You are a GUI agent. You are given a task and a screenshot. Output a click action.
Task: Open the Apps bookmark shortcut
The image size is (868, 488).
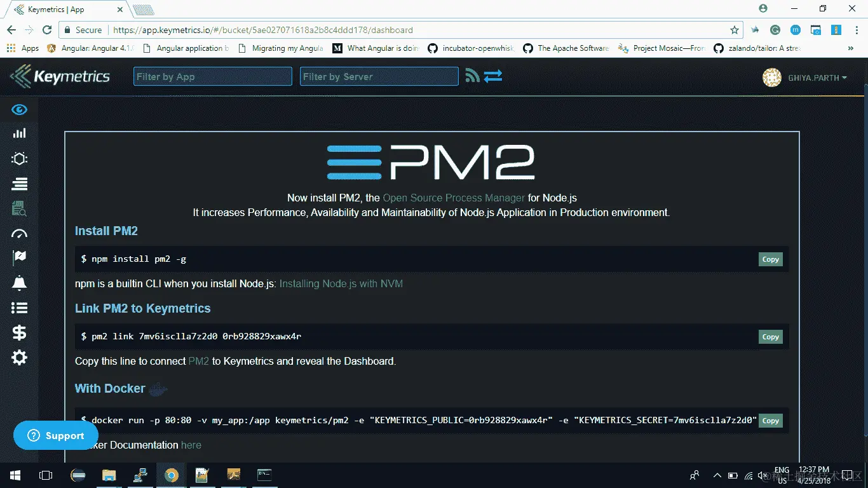click(22, 48)
